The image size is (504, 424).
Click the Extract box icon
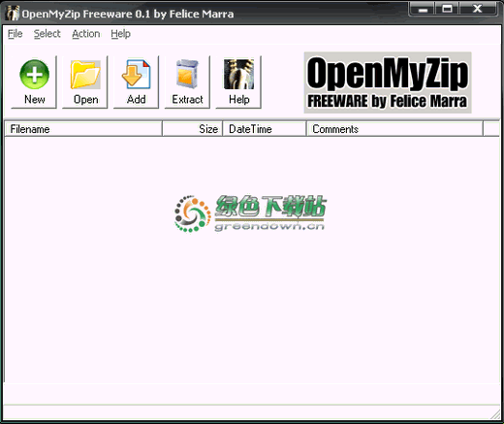[187, 75]
